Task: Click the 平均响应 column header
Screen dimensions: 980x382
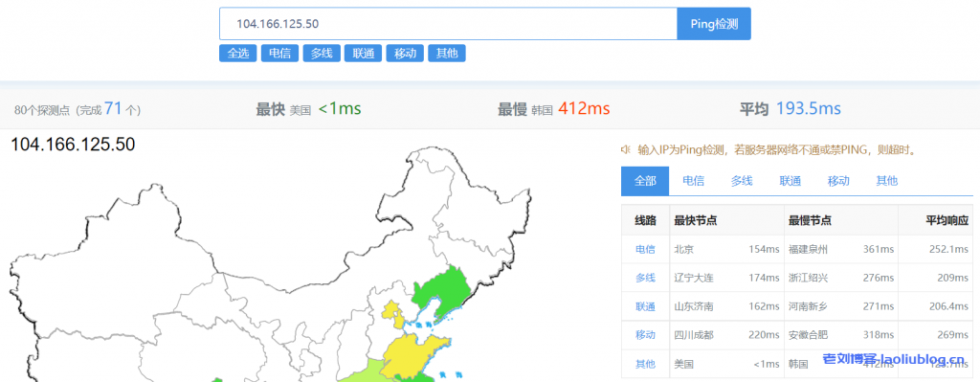Action: [936, 221]
